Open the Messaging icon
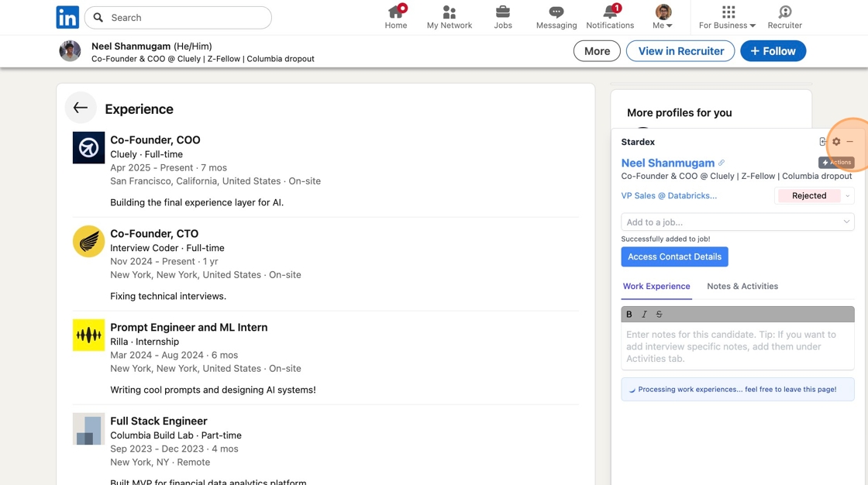Image resolution: width=868 pixels, height=485 pixels. click(x=556, y=17)
